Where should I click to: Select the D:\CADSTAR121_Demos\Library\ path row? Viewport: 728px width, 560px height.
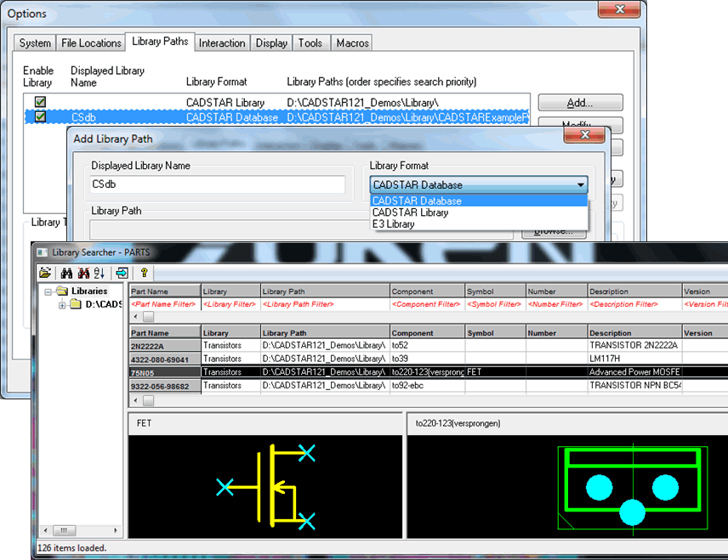276,102
